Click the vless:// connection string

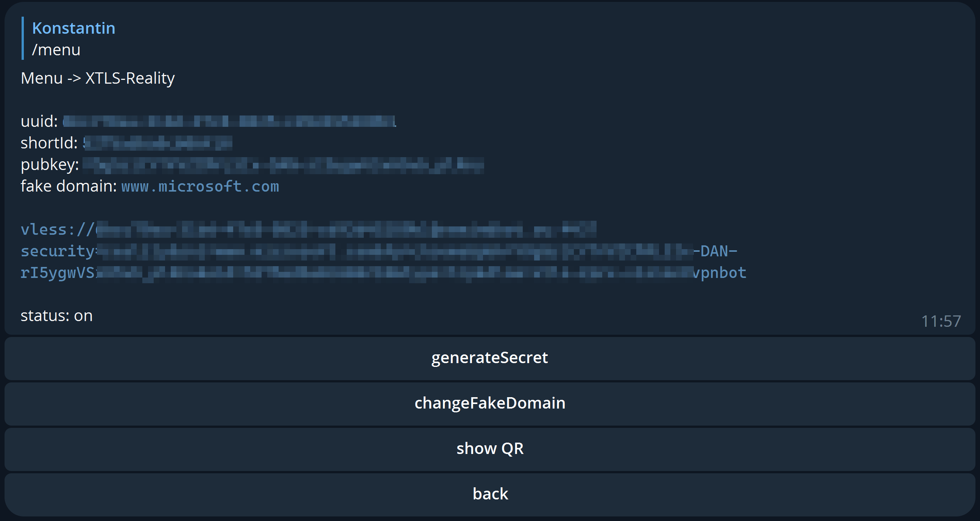tap(266, 229)
